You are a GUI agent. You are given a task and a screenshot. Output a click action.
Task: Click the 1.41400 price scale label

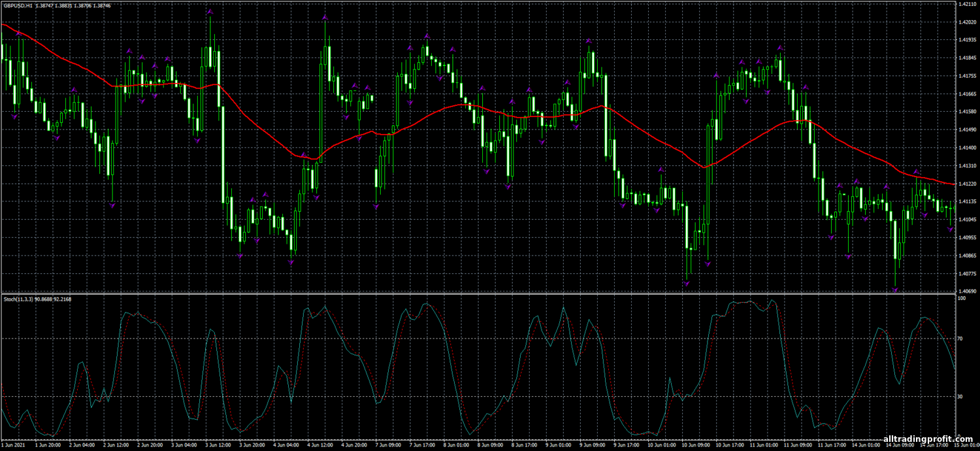(x=968, y=148)
